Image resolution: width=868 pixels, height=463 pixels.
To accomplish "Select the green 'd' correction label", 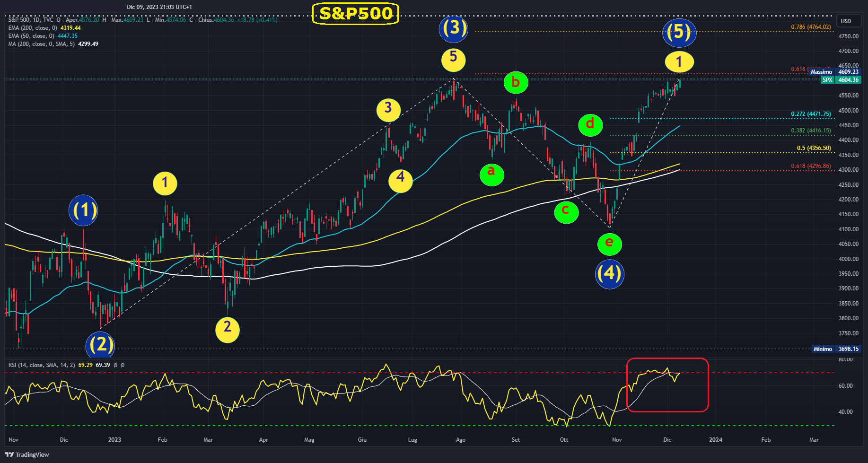I will tap(590, 125).
